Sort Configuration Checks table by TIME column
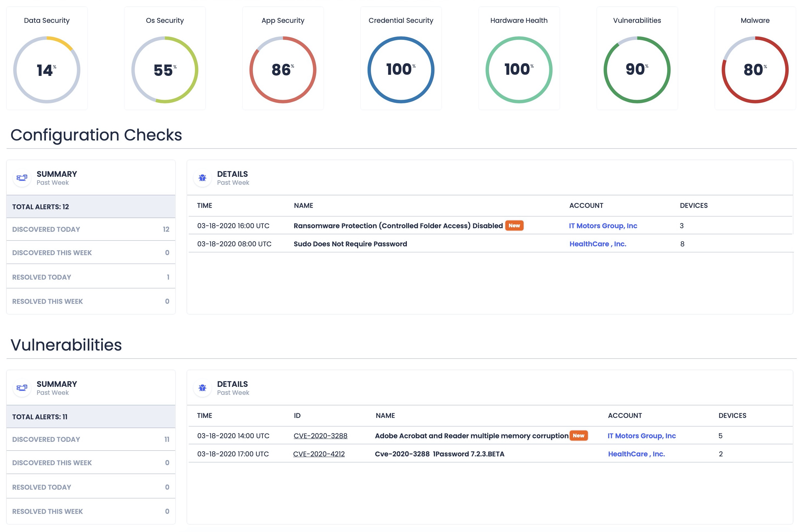Screen dimensions: 805x532 pyautogui.click(x=205, y=206)
